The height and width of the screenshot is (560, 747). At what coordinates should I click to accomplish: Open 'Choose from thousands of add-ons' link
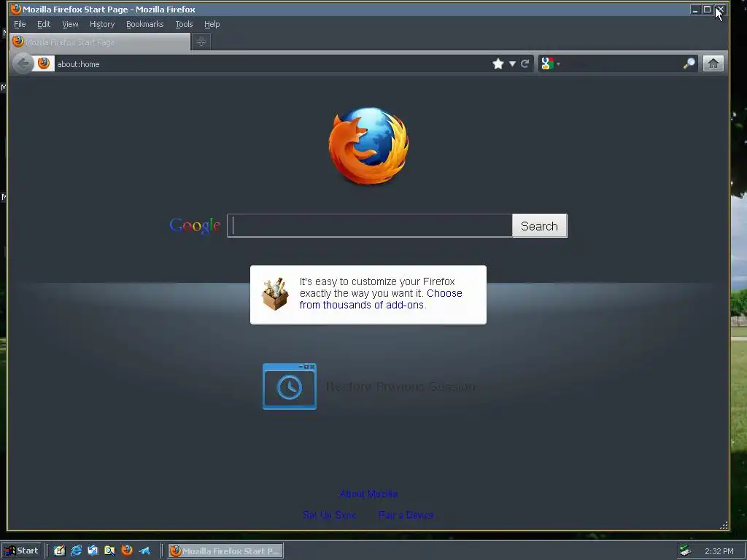tap(381, 299)
